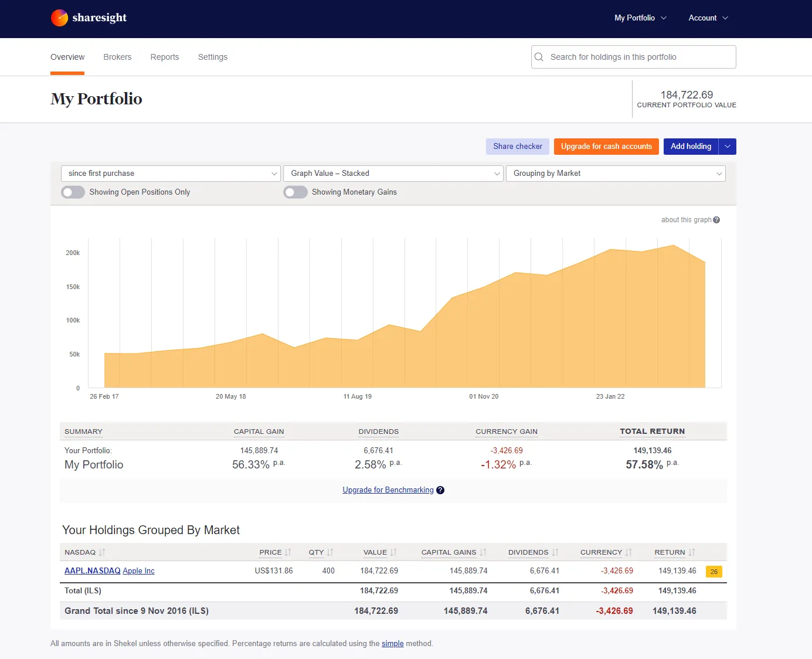
Task: Sort holdings by VALUE column
Action: tap(393, 552)
